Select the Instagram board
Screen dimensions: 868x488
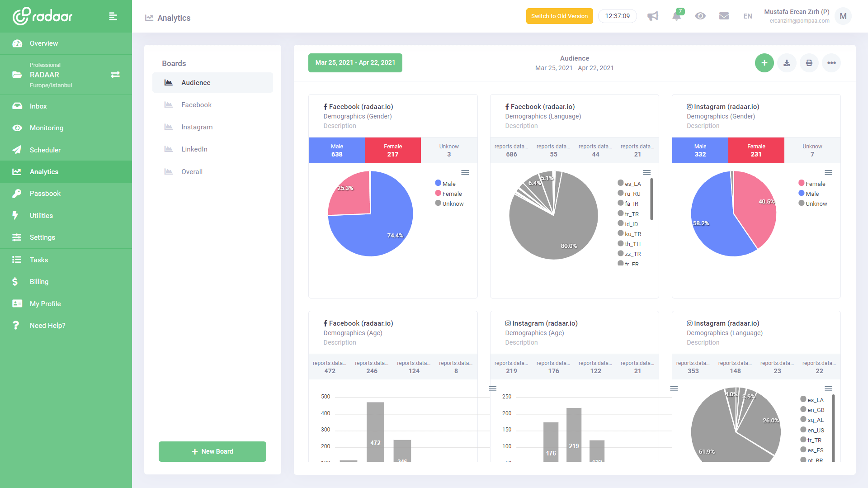pos(197,127)
